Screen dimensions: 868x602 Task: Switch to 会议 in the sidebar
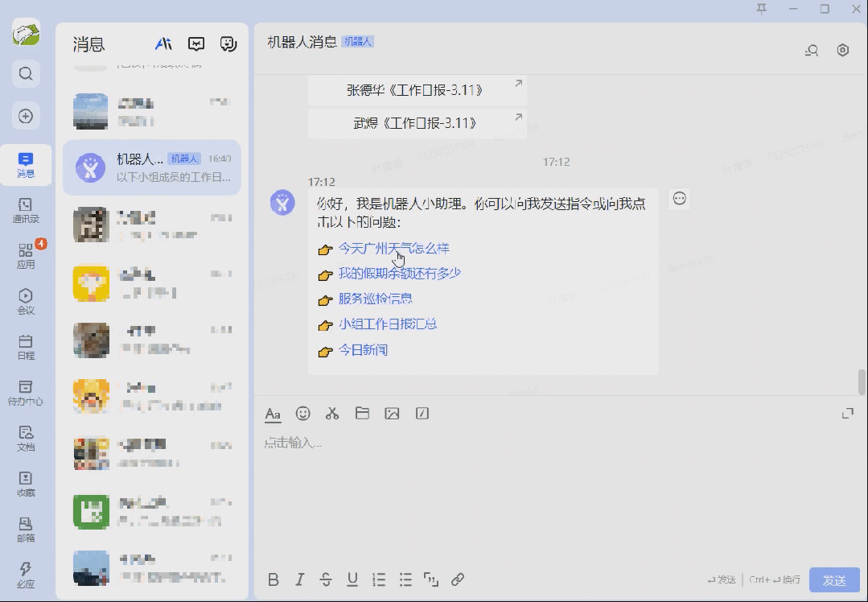(x=26, y=300)
